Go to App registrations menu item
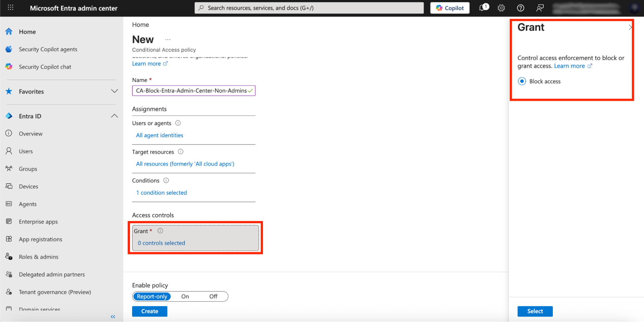 [41, 239]
